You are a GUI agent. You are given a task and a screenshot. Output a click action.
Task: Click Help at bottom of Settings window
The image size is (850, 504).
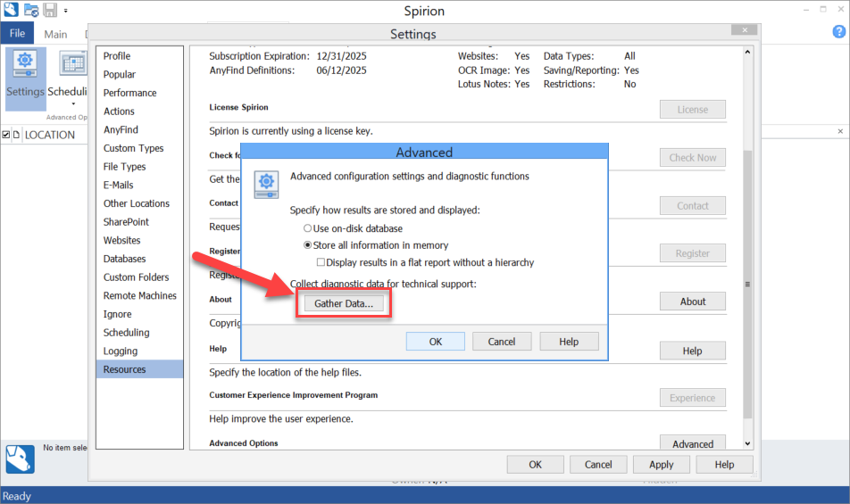point(724,465)
